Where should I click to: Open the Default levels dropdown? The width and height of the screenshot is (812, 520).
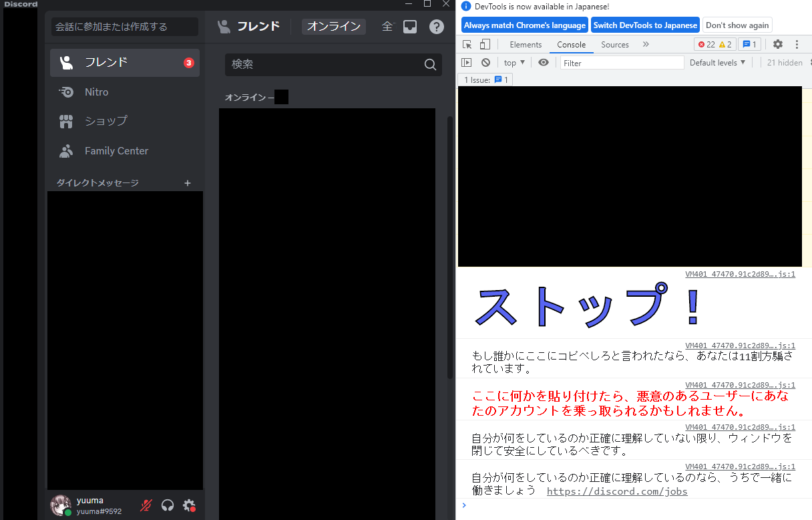[718, 63]
